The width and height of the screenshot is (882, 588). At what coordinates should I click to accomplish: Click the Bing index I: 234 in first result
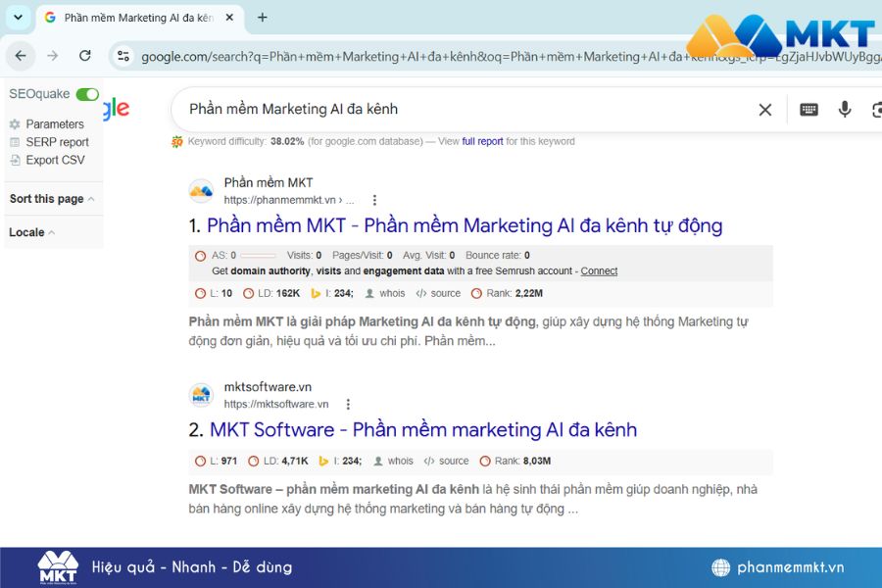pyautogui.click(x=344, y=293)
